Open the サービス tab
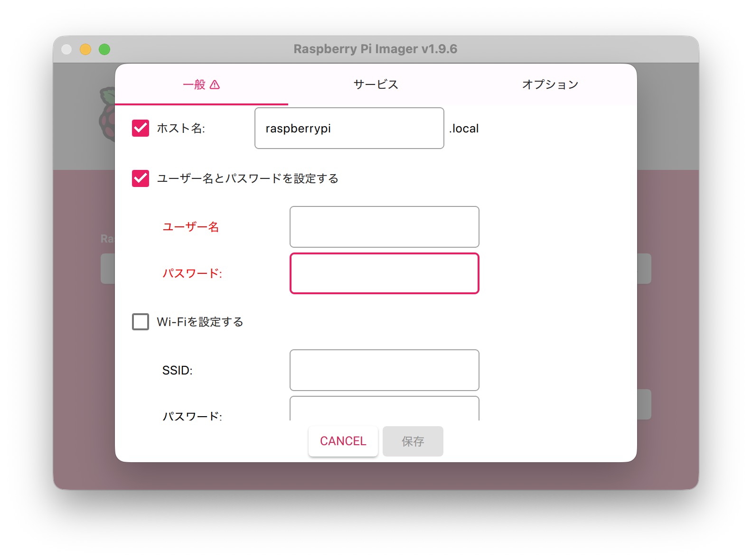Viewport: 752px width, 560px height. (x=376, y=84)
